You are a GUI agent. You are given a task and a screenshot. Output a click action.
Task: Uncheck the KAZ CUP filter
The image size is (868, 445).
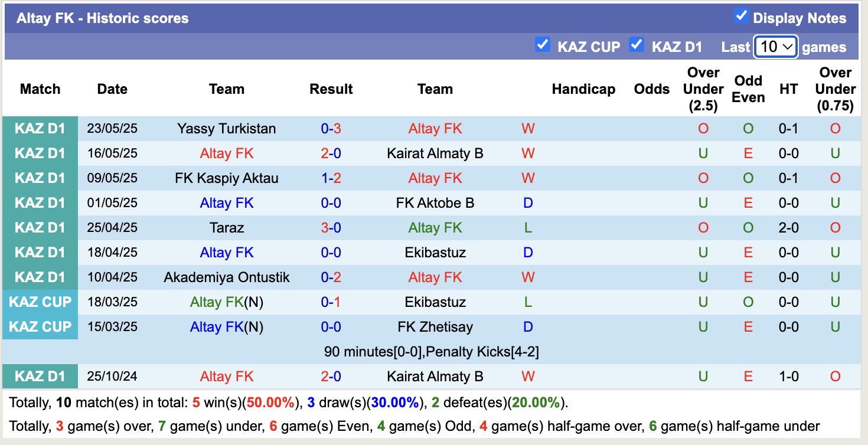(543, 44)
